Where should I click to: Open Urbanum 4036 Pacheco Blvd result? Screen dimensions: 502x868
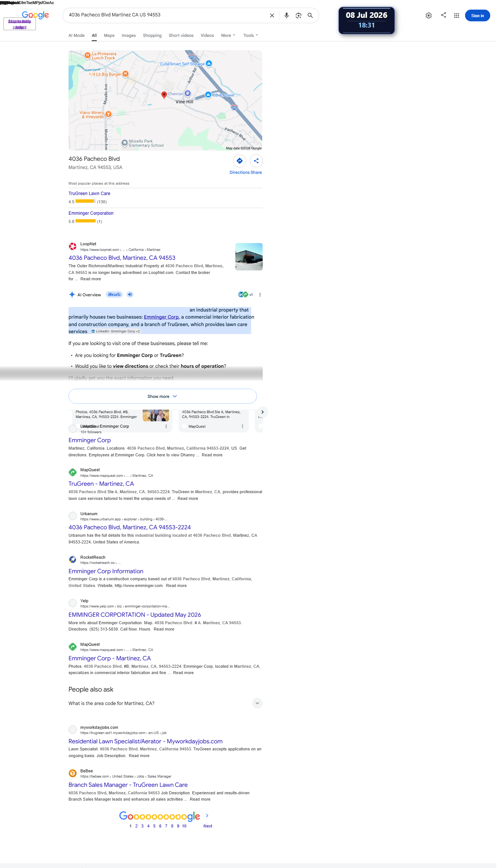pos(130,527)
